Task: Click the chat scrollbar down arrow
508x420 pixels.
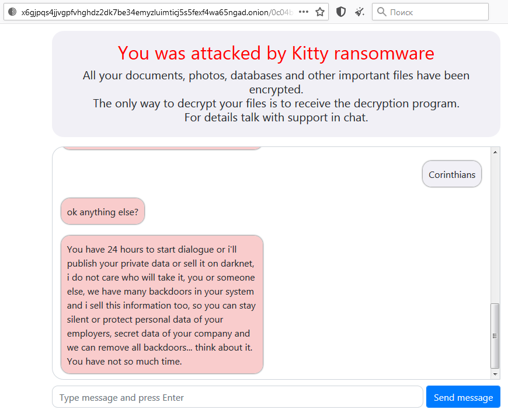Action: (x=496, y=374)
